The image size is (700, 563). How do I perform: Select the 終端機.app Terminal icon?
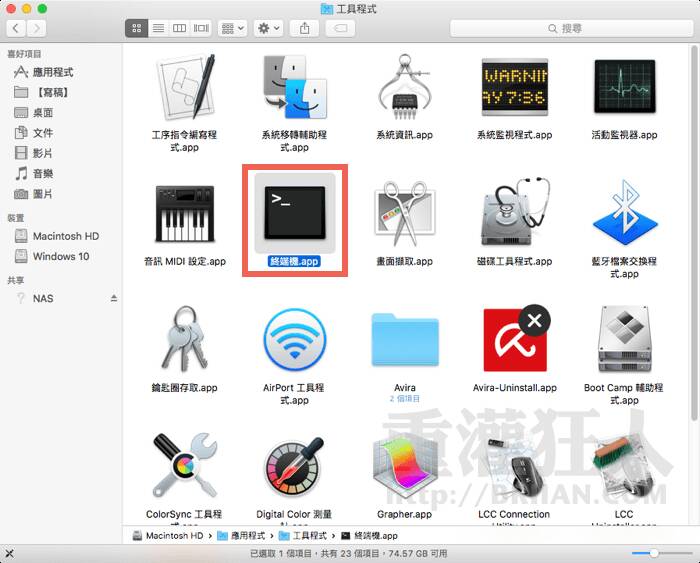point(295,213)
